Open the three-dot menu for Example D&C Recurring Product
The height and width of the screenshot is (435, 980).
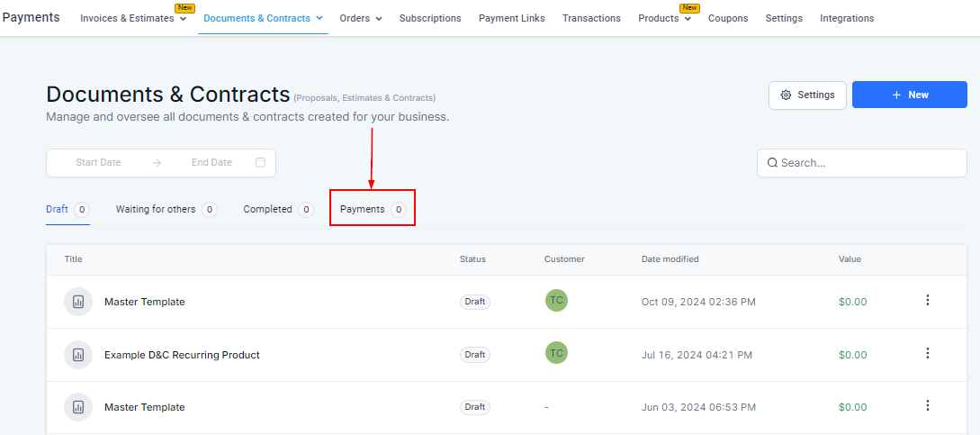(x=928, y=354)
